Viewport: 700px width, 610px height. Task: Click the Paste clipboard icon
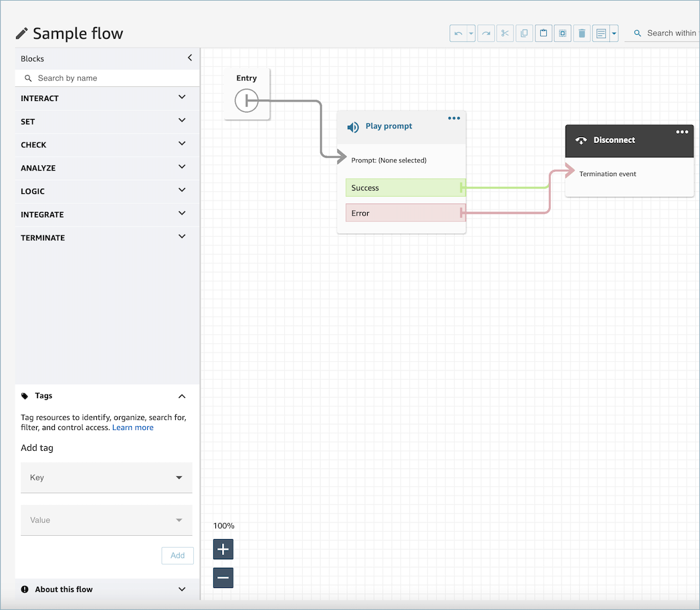pos(544,33)
